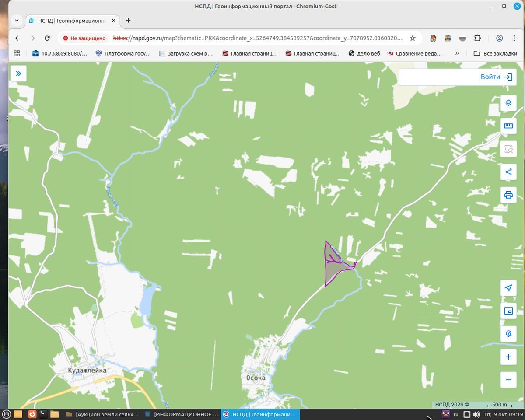Zoom out the map with minus button
The height and width of the screenshot is (420, 525).
pos(508,380)
